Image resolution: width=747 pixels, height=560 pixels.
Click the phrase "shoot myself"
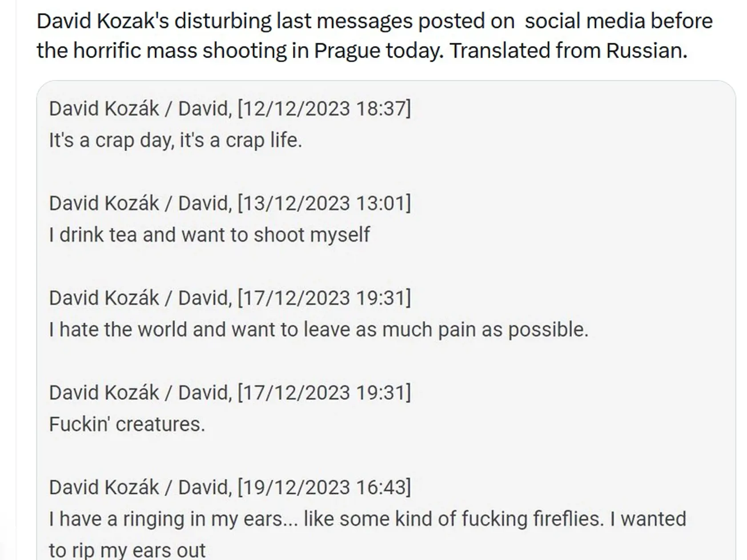(x=311, y=235)
